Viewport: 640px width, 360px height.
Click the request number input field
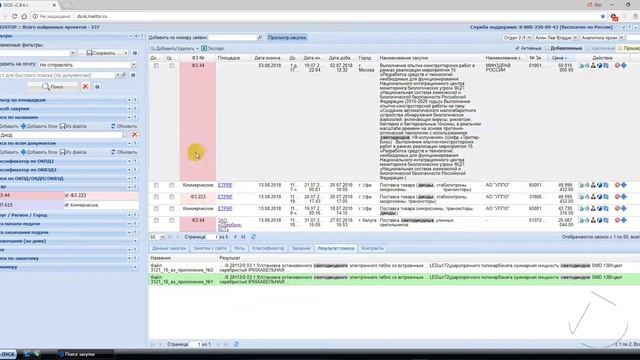pyautogui.click(x=232, y=38)
